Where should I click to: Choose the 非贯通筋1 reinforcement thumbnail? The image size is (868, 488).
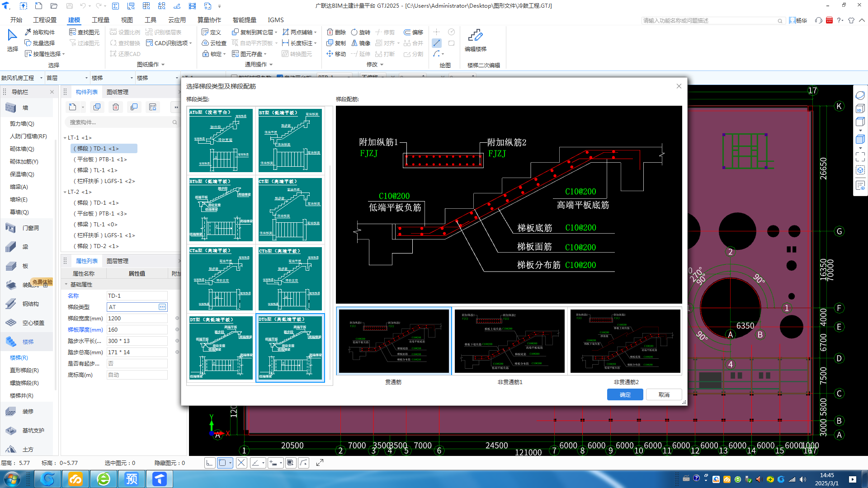click(x=509, y=341)
